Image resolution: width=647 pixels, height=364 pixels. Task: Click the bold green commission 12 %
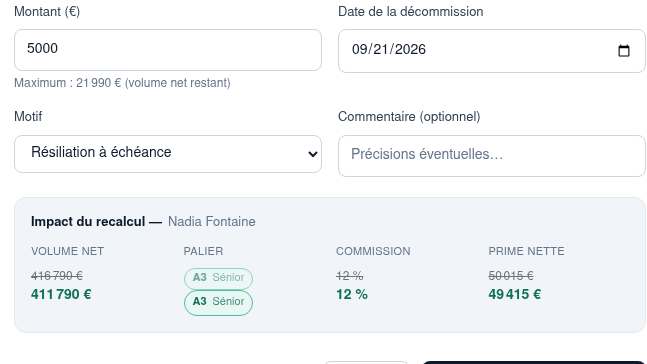(x=352, y=294)
